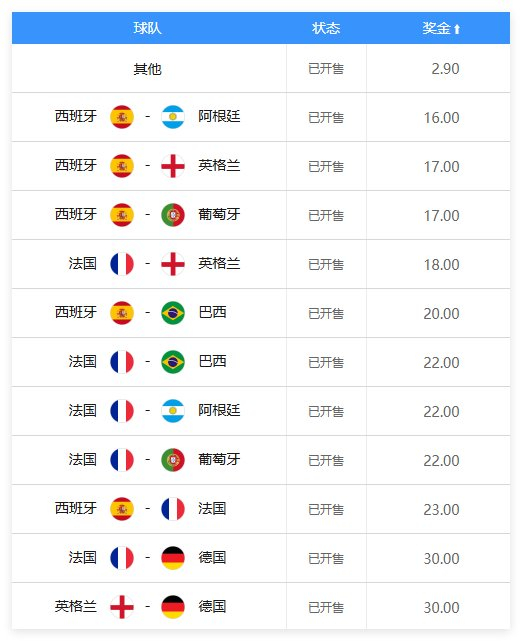Click Spain flag in 西班牙-法国 row
Image resolution: width=522 pixels, height=641 pixels.
click(122, 509)
